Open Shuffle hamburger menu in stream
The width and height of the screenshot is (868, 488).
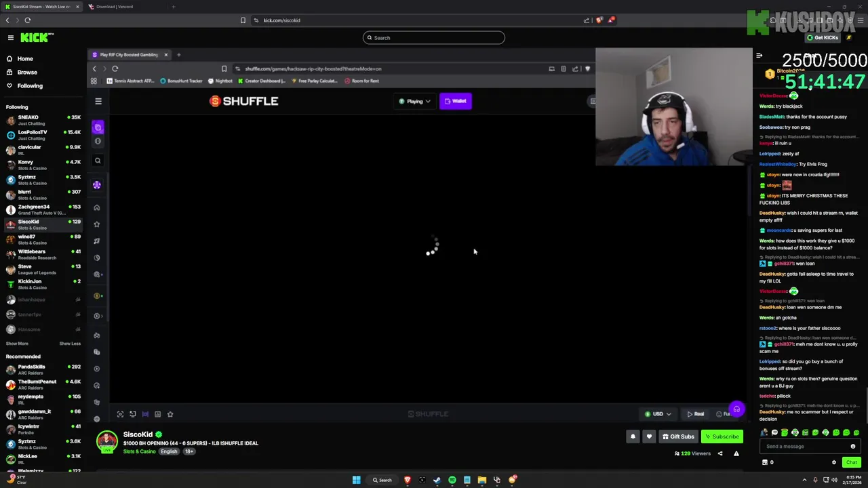(98, 102)
